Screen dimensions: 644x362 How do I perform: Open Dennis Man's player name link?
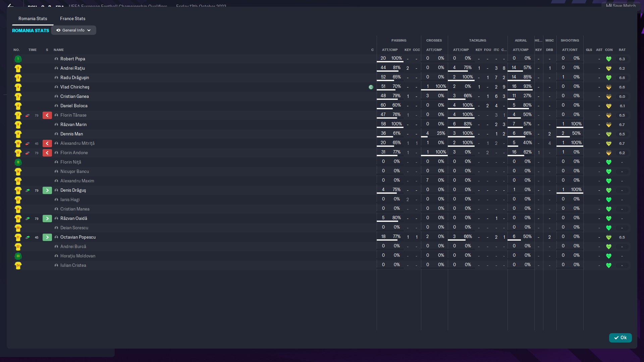coord(71,134)
